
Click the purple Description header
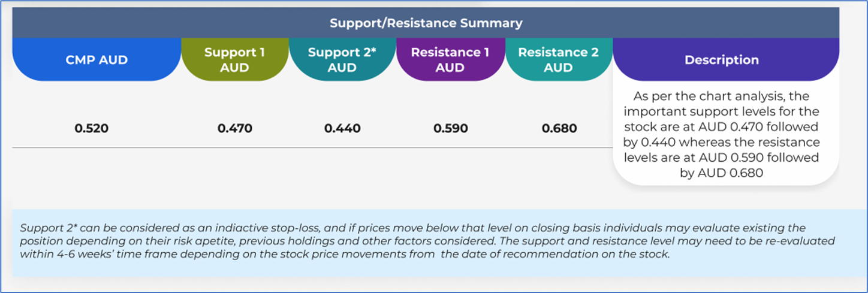(722, 60)
